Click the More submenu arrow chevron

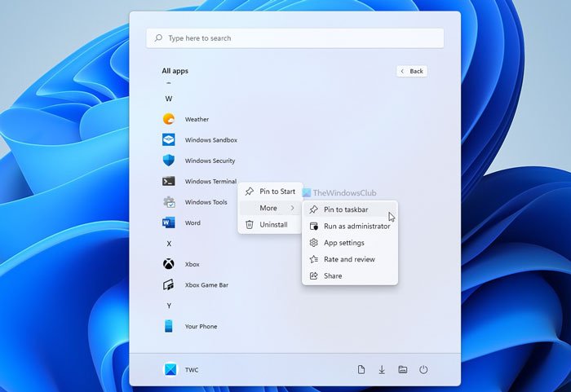pos(292,208)
